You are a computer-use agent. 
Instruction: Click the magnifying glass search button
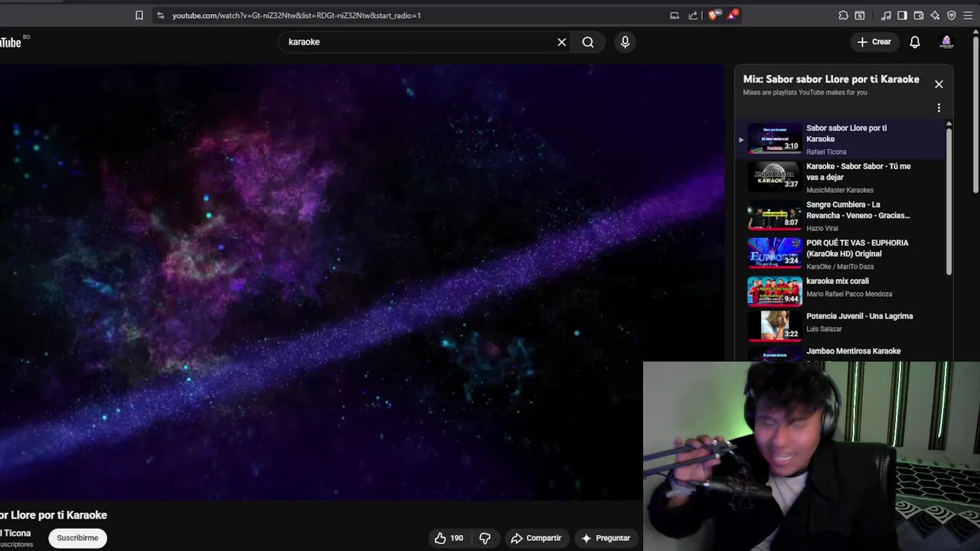click(x=588, y=42)
